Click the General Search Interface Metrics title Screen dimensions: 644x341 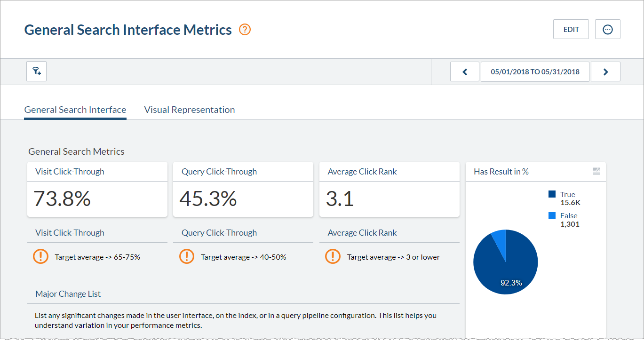coord(128,30)
